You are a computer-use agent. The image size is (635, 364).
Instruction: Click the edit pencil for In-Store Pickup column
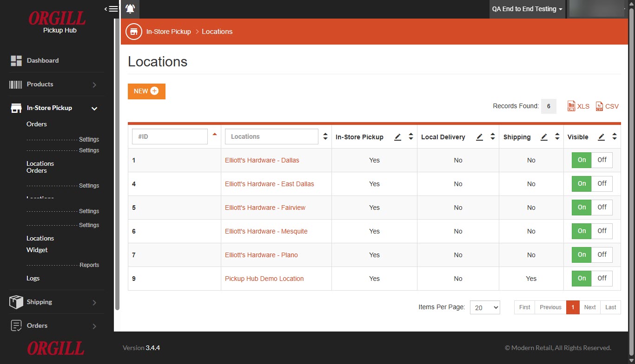397,137
